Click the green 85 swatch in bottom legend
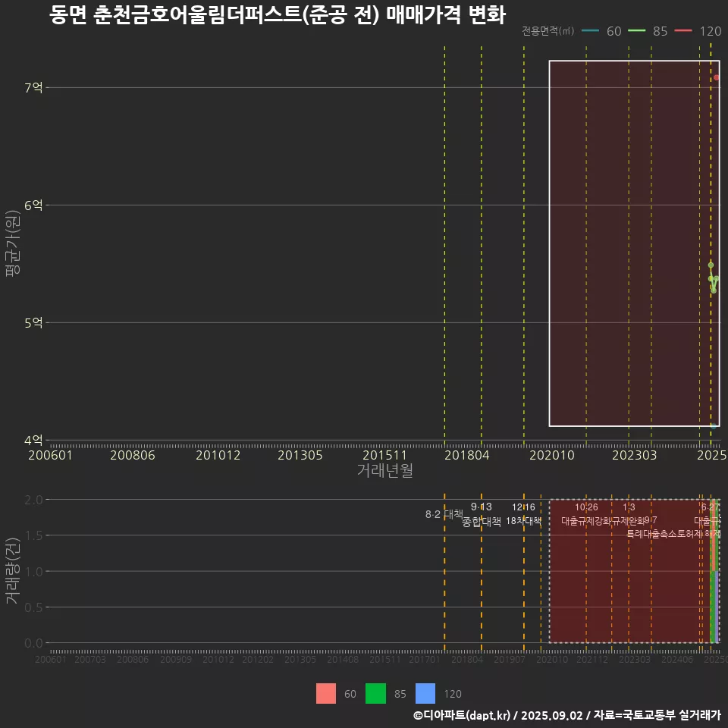The width and height of the screenshot is (728, 728). pyautogui.click(x=375, y=694)
